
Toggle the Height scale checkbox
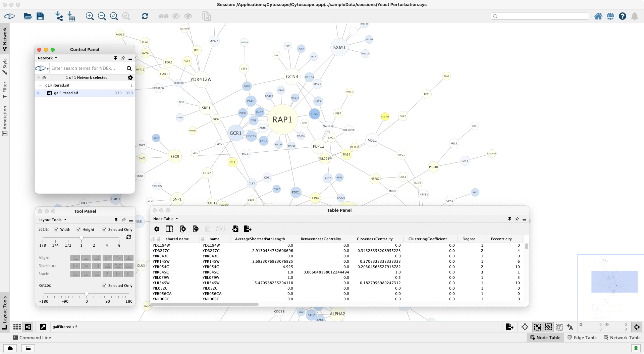pyautogui.click(x=78, y=230)
